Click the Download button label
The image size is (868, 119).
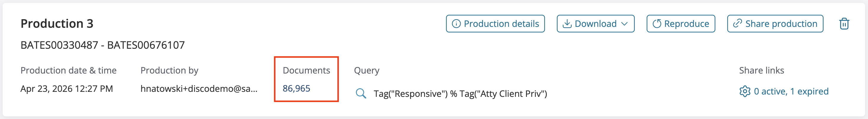click(595, 24)
